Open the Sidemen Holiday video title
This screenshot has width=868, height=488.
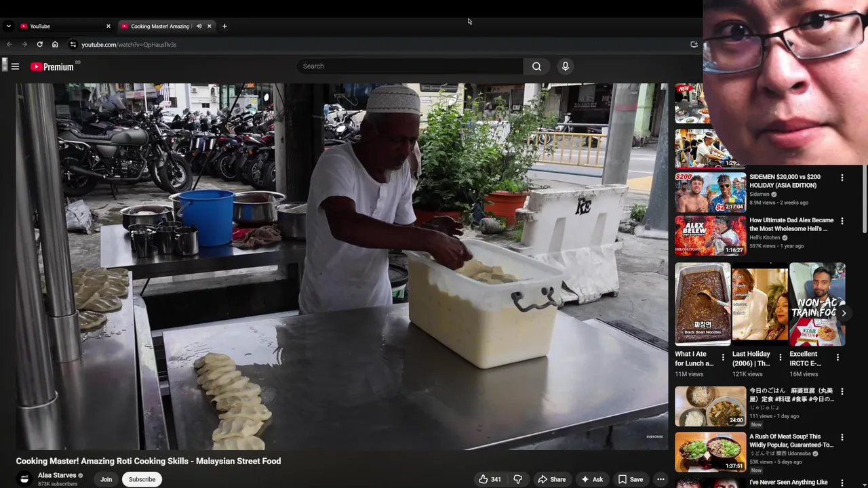point(785,181)
